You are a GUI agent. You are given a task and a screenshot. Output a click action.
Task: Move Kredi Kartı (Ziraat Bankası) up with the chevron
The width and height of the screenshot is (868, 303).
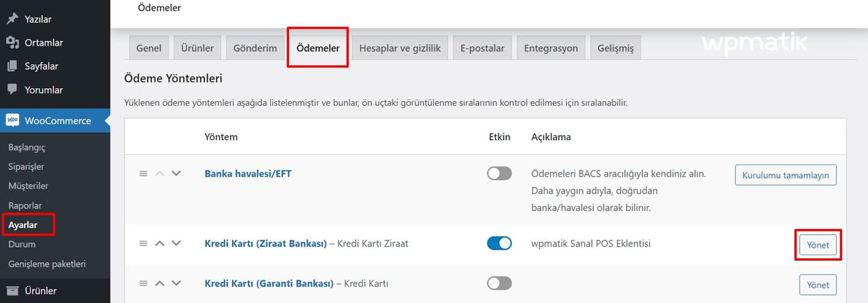point(159,244)
